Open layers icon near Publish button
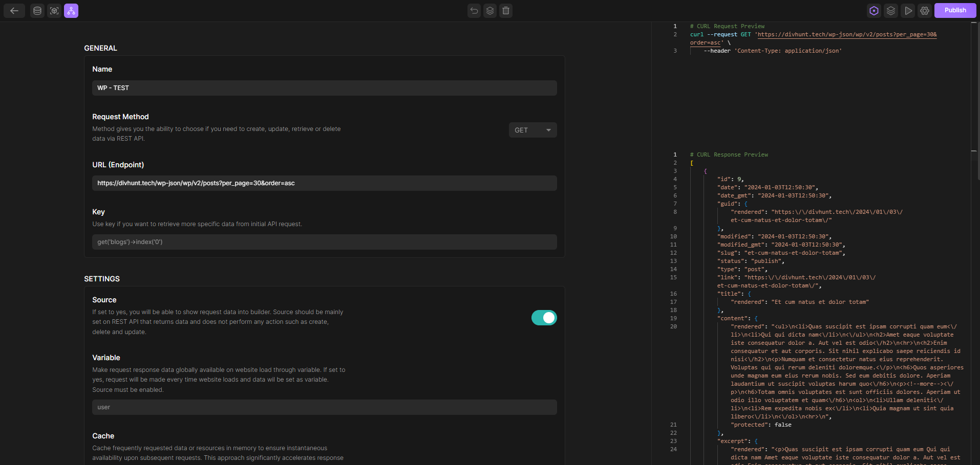This screenshot has height=465, width=980. coord(891,11)
